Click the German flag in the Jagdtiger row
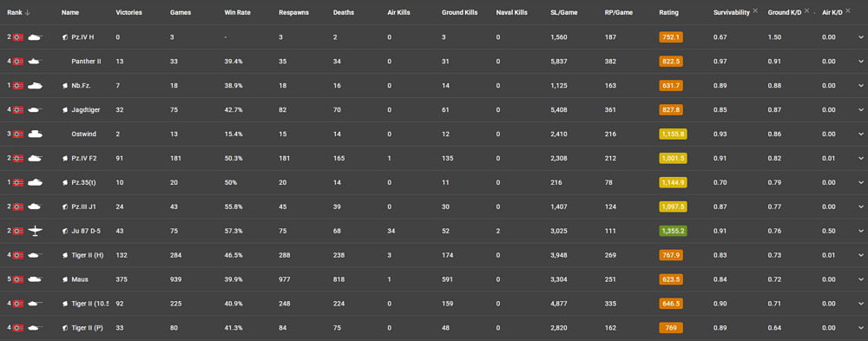This screenshot has height=341, width=868. 18,109
